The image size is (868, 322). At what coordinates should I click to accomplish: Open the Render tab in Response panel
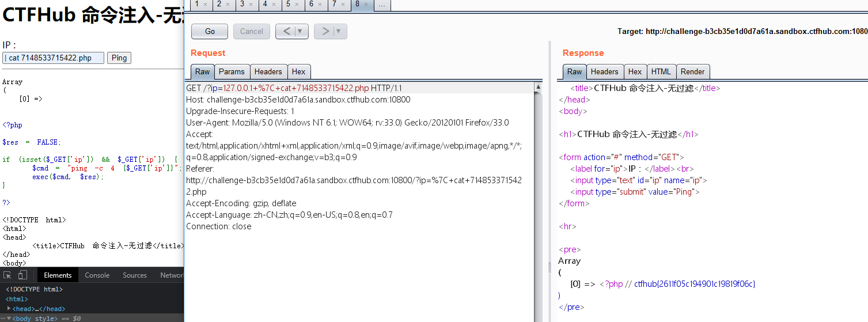pos(693,71)
